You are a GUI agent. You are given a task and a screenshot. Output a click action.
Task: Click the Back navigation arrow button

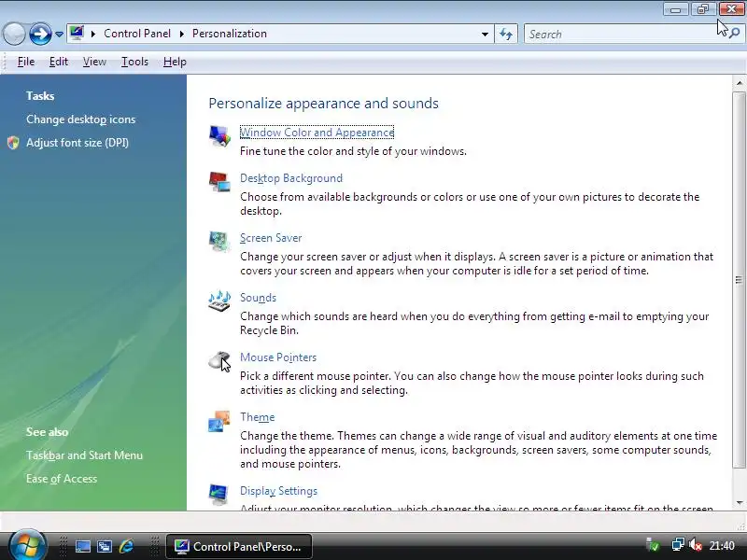[x=14, y=34]
